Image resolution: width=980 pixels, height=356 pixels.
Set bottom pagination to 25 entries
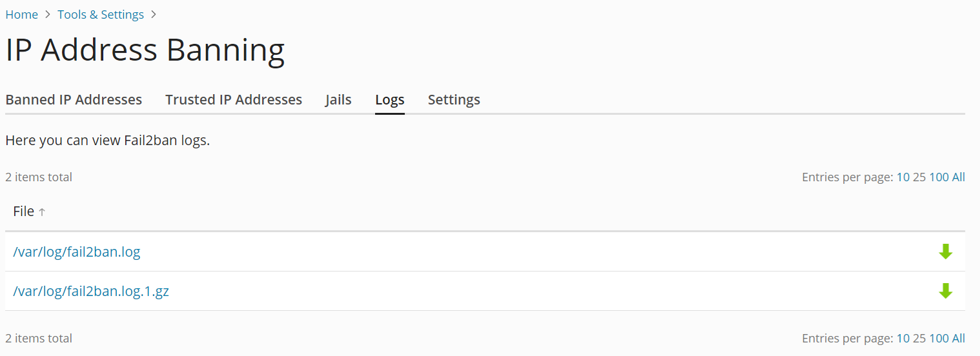point(919,339)
